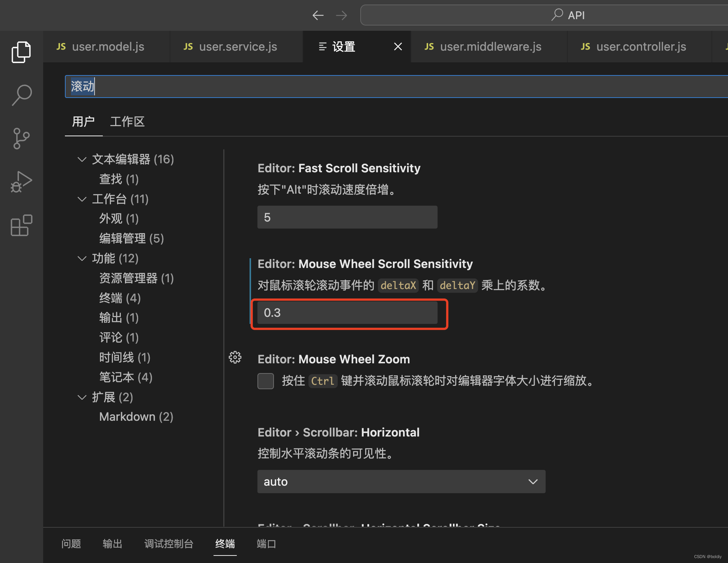728x563 pixels.
Task: Select 终端 (4) in settings tree
Action: pos(120,298)
